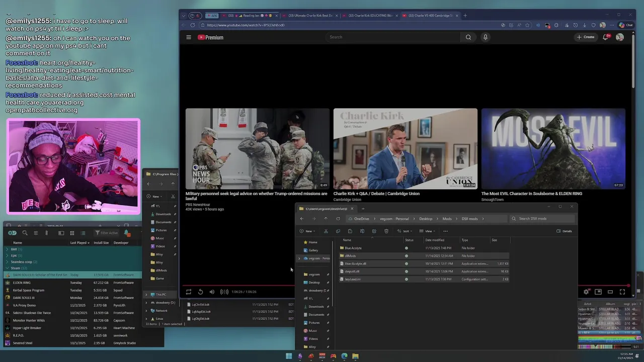Viewport: 644px width, 362px height.
Task: Expand the breadcrumb chevron after DSII mods
Action: point(483,219)
